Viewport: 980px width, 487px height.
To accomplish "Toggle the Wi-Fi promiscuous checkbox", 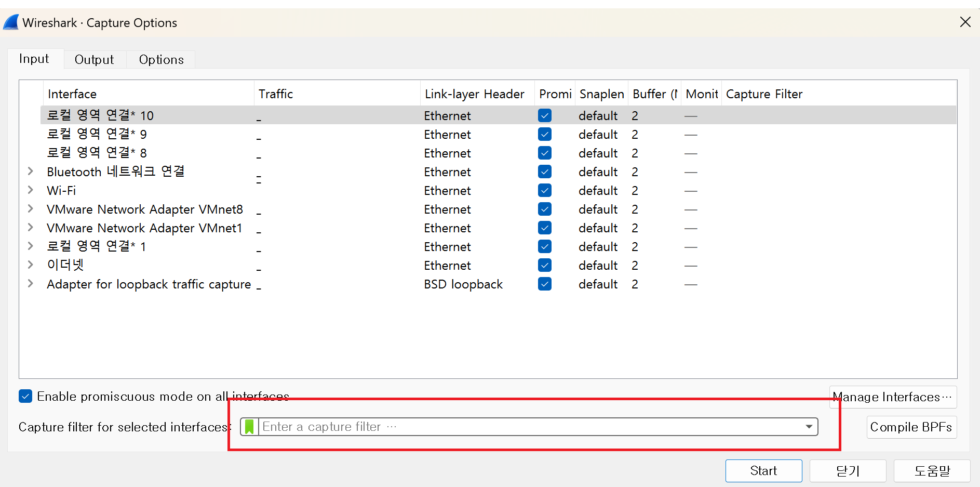I will click(x=545, y=190).
